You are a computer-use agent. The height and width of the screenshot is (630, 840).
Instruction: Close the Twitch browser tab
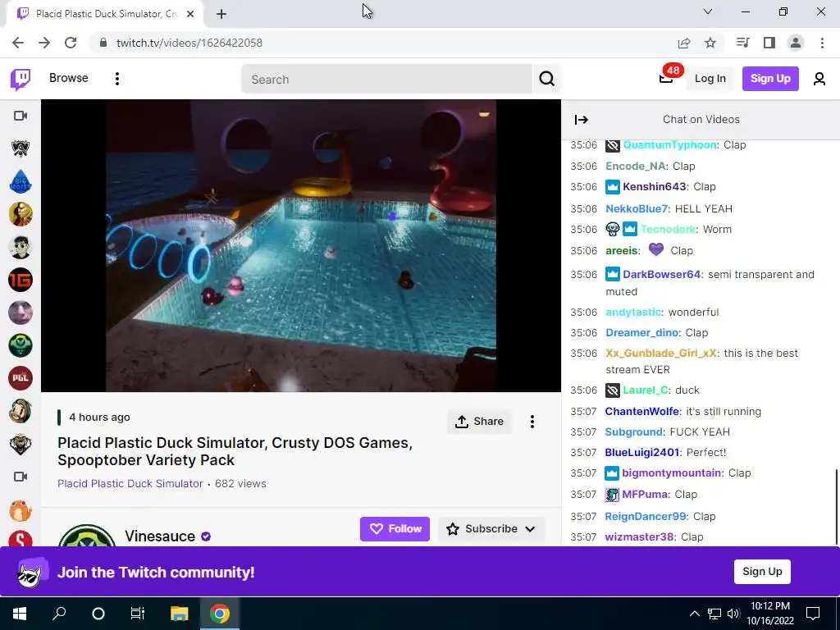coord(190,14)
